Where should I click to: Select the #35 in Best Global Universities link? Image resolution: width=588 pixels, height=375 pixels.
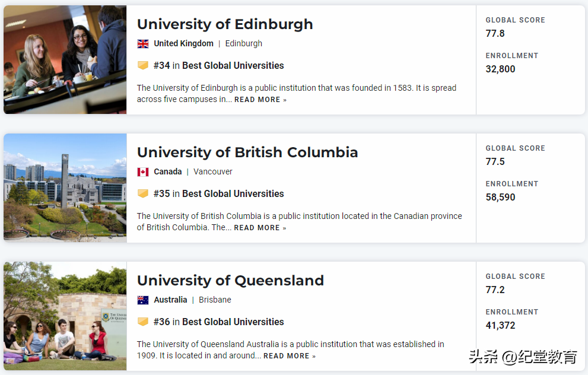click(218, 194)
